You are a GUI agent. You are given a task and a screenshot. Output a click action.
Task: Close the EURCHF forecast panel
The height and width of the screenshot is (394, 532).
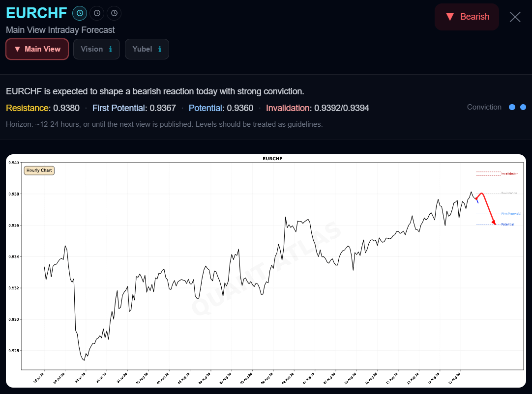click(515, 17)
